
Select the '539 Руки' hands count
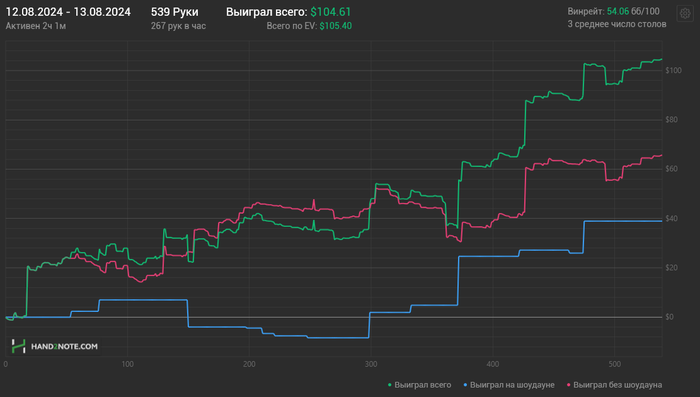coord(175,12)
